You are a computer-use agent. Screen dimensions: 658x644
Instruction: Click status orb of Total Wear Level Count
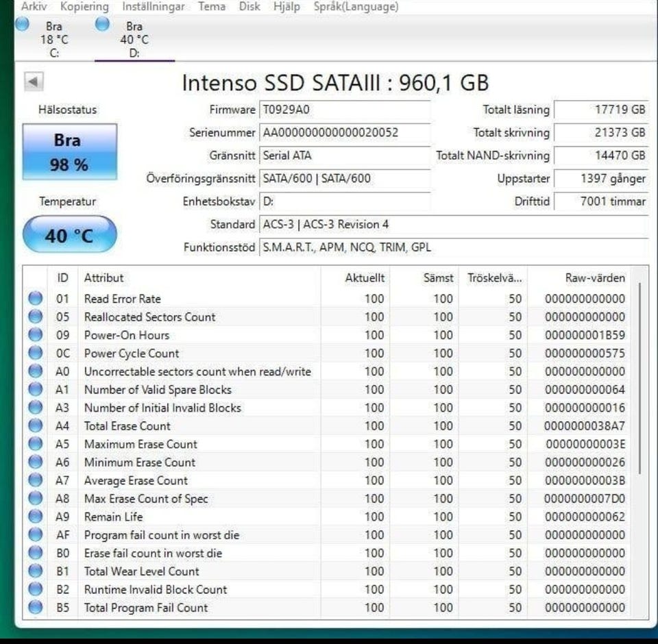35,571
